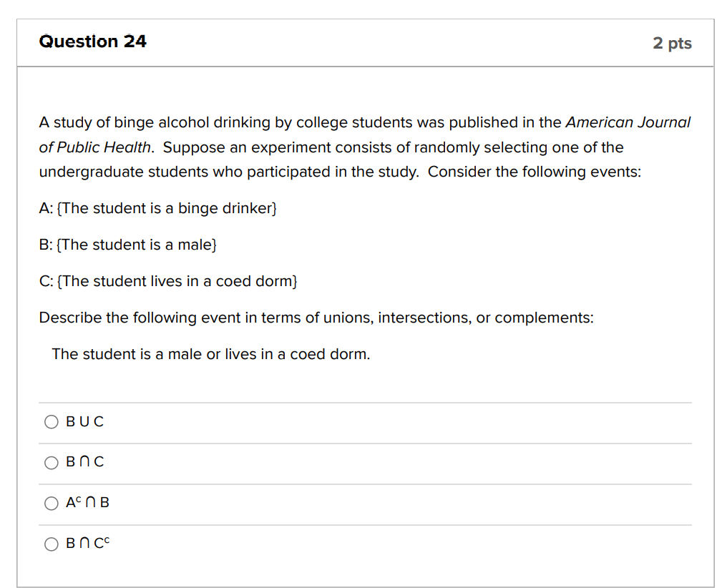The image size is (727, 588).
Task: Click the B ∩ C option label text
Action: coord(84,462)
